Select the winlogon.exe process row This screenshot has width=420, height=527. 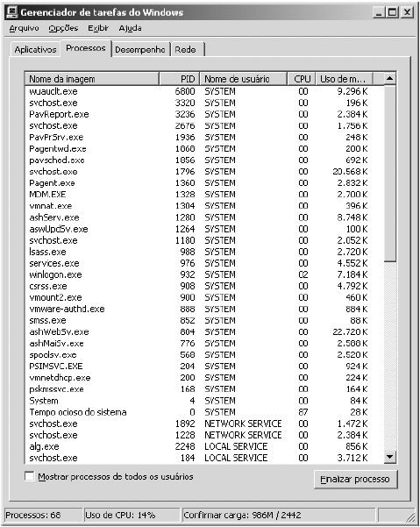(204, 274)
